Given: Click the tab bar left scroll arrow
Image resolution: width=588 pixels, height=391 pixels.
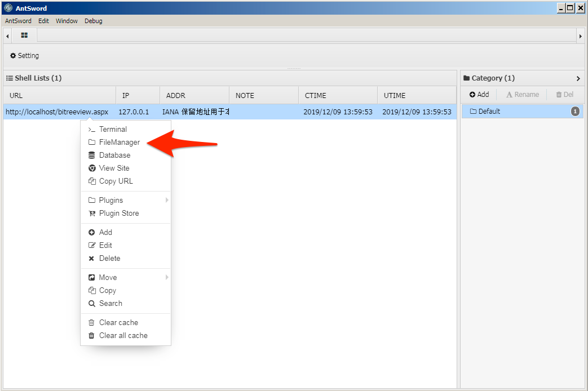Looking at the screenshot, I should pyautogui.click(x=7, y=36).
